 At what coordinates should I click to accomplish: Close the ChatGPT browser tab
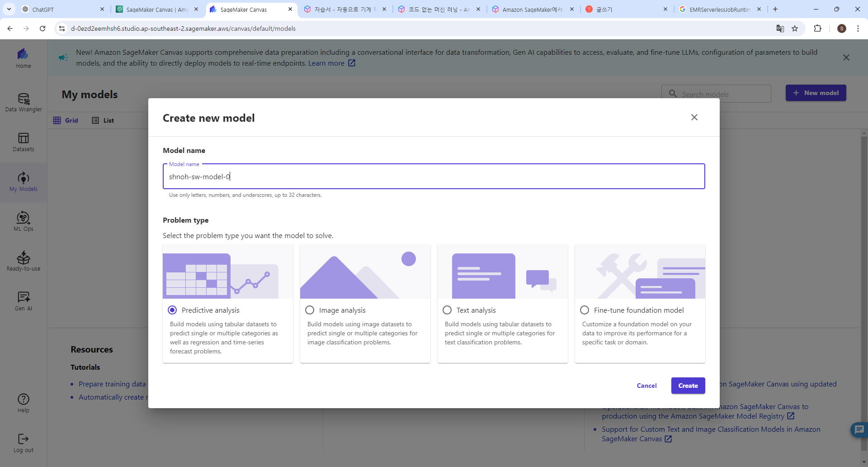click(102, 9)
